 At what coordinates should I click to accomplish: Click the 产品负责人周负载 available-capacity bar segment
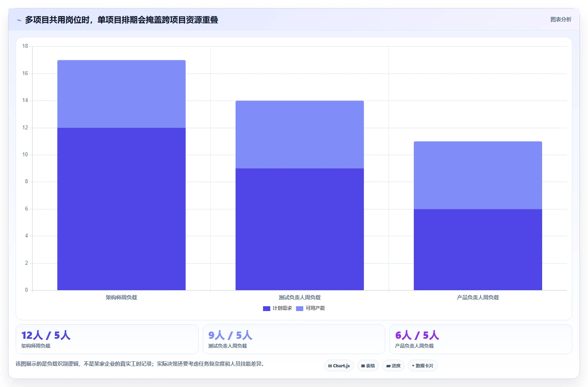point(478,175)
